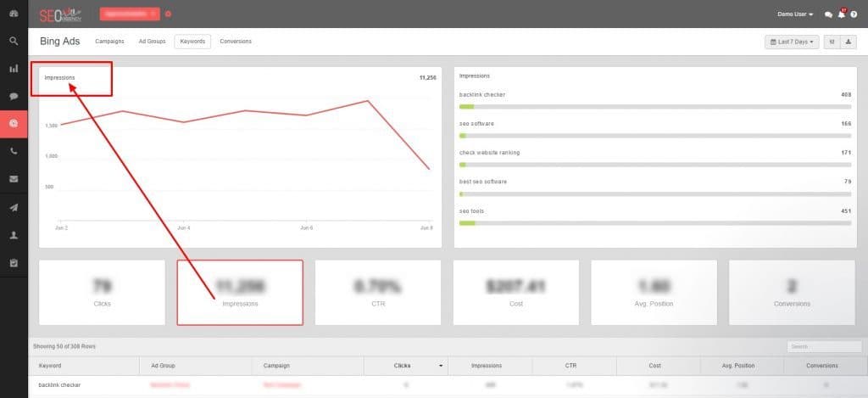Screen dimensions: 868x398
Task: Open the Demo User account menu
Action: [795, 14]
